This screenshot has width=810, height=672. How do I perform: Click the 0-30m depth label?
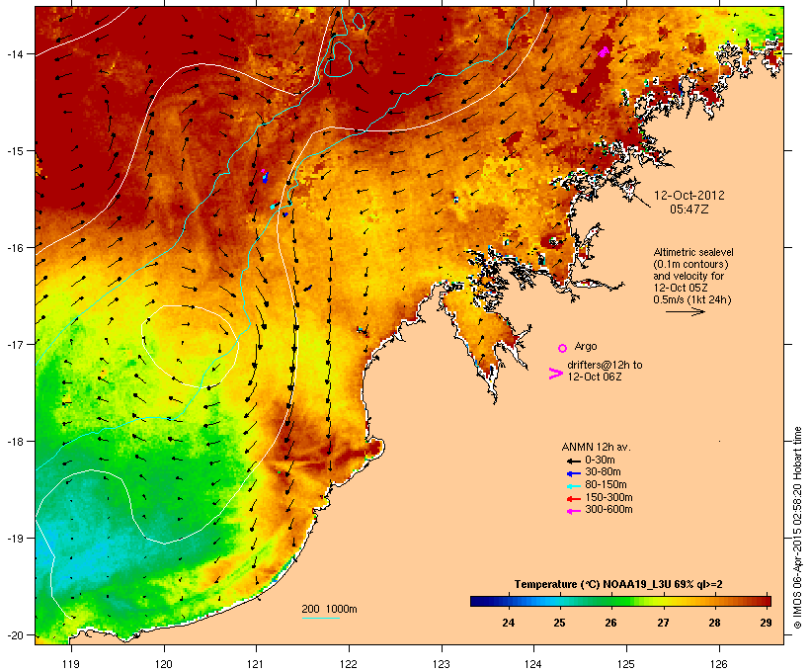click(600, 461)
